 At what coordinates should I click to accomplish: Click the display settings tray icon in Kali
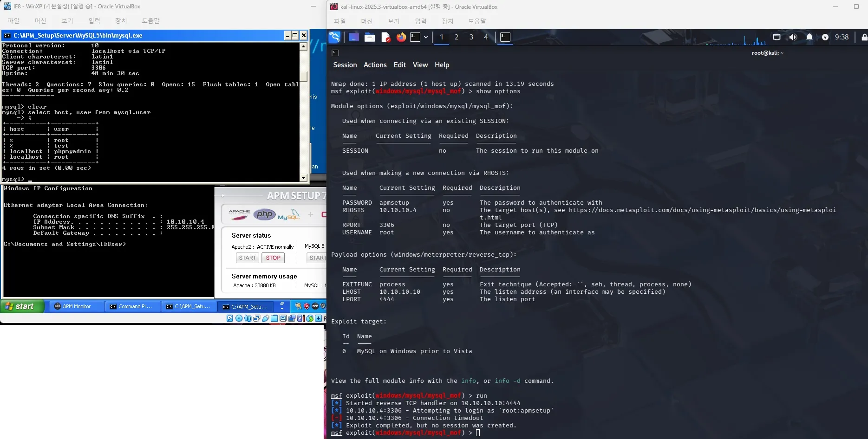point(777,37)
